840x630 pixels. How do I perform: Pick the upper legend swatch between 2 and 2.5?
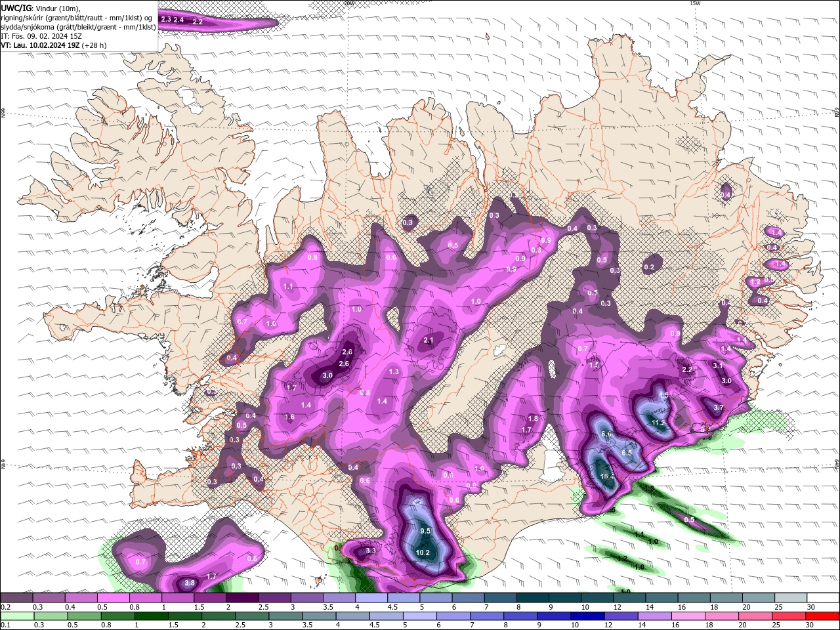pos(242,598)
